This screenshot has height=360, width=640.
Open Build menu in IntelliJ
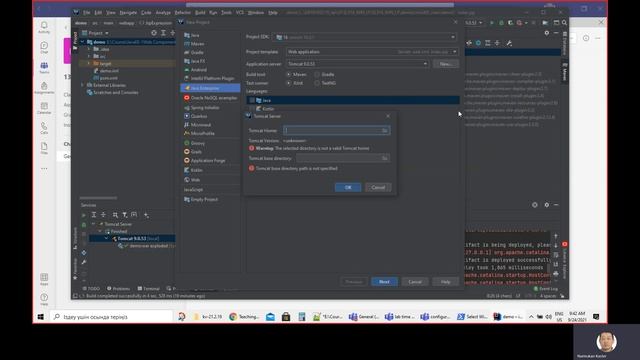[200, 13]
